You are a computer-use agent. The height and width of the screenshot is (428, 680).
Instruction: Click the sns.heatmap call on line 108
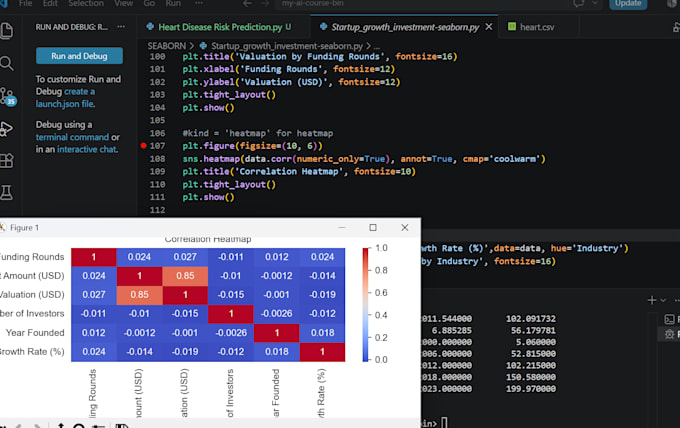click(x=363, y=159)
